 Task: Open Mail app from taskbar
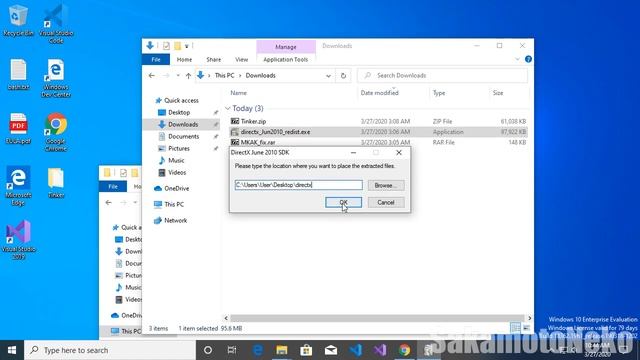331,350
